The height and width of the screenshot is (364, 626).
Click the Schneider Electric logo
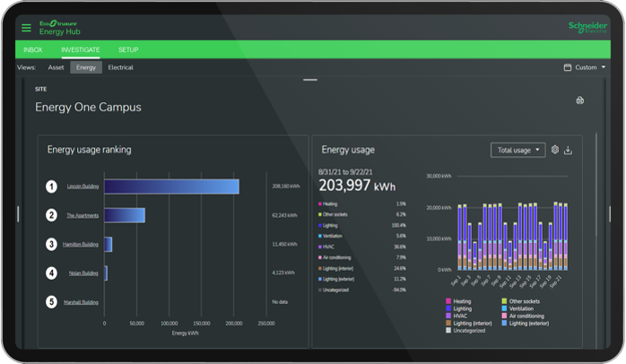coord(587,27)
